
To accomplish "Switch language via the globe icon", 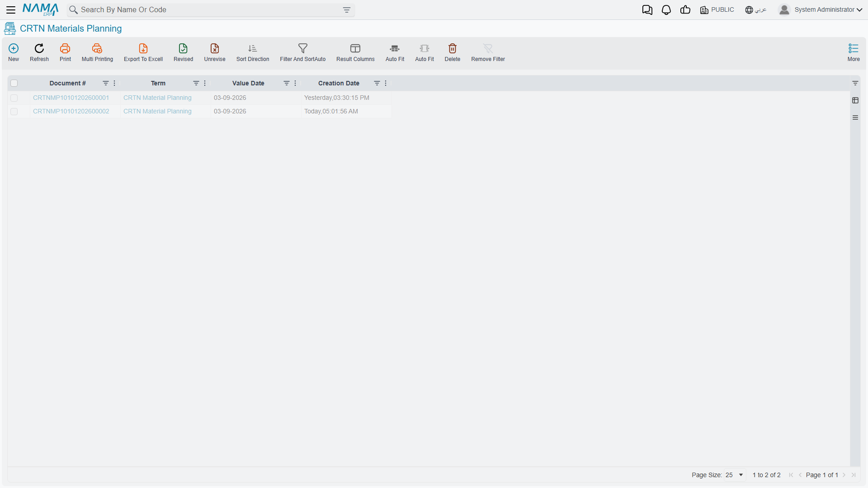I will [749, 10].
